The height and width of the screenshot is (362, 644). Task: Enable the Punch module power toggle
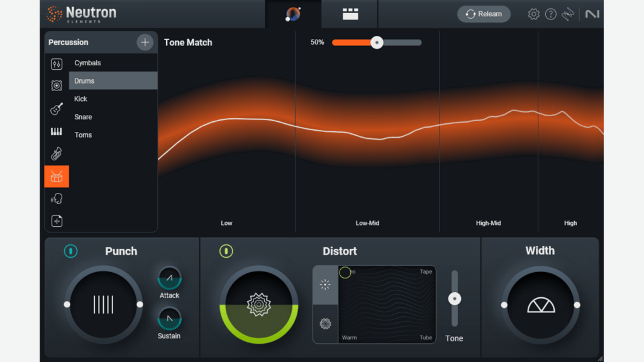71,251
